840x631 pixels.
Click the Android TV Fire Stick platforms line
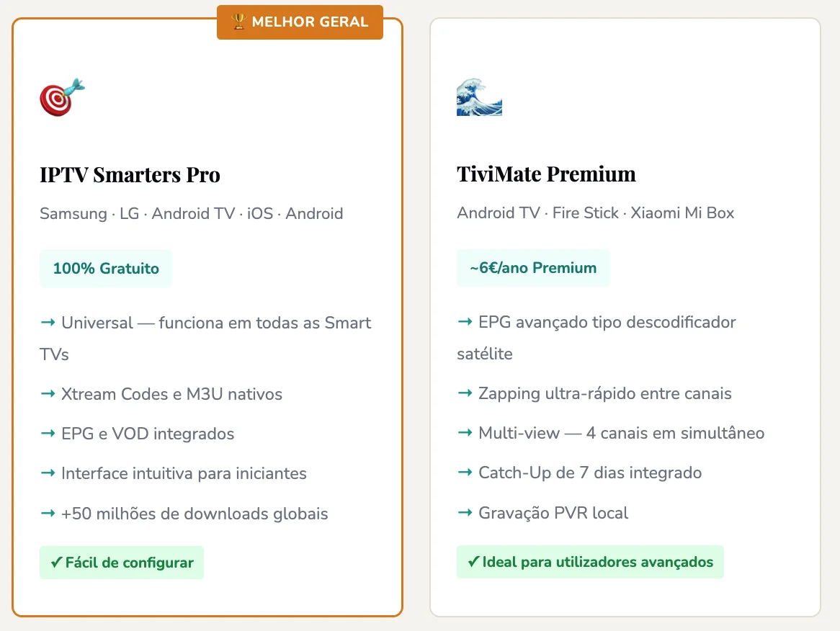(595, 213)
